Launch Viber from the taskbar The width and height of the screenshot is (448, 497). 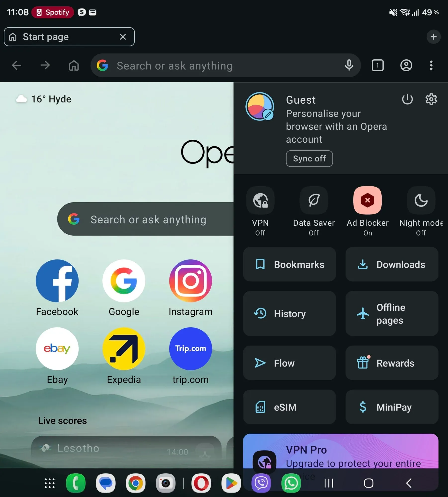point(261,483)
